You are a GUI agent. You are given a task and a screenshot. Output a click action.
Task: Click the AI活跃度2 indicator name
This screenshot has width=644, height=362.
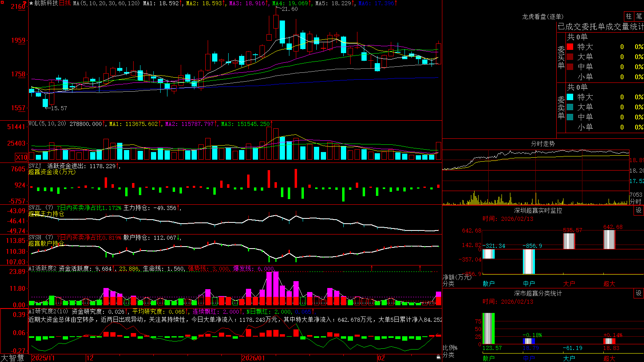point(43,268)
